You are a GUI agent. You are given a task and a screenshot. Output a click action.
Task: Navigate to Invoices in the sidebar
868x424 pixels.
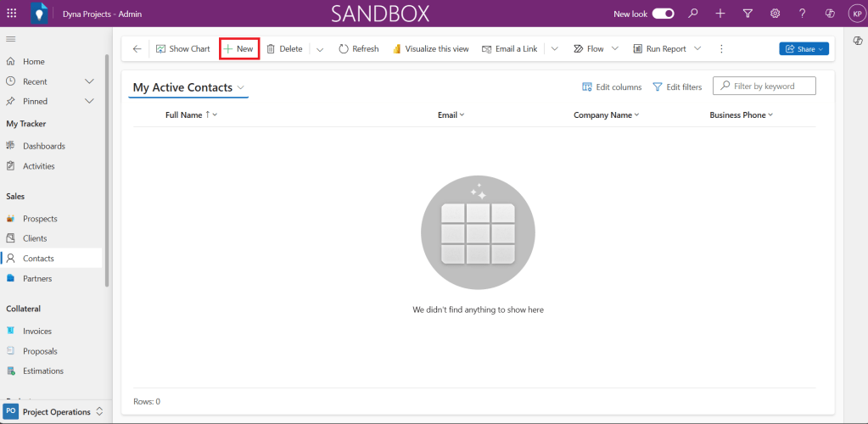pyautogui.click(x=37, y=332)
